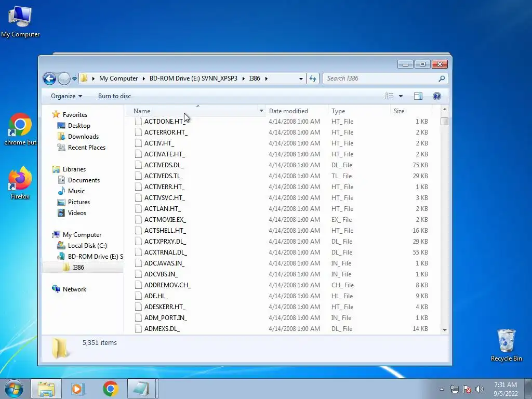Select Favorites in the navigation pane

75,115
